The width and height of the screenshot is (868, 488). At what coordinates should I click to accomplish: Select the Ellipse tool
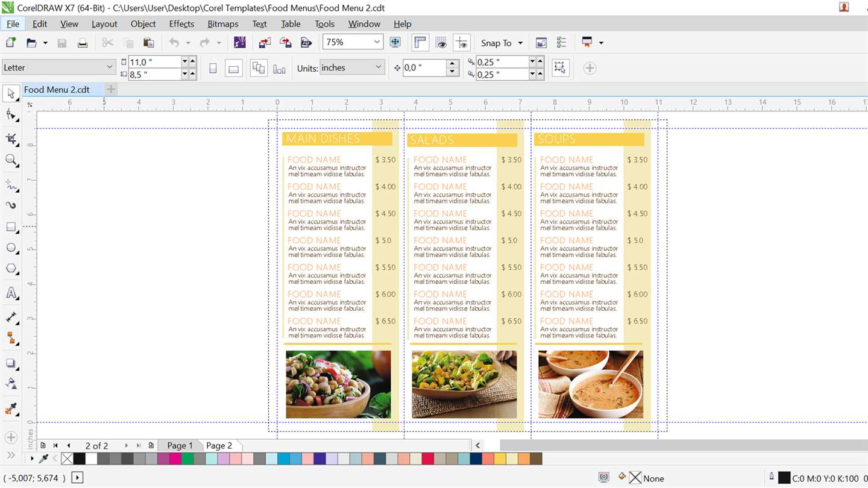(11, 248)
